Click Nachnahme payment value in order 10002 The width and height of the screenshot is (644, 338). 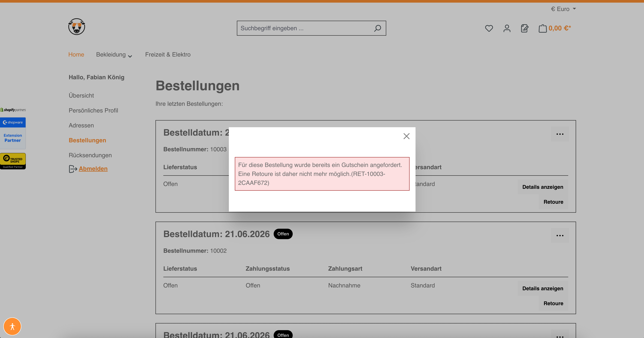pyautogui.click(x=344, y=285)
